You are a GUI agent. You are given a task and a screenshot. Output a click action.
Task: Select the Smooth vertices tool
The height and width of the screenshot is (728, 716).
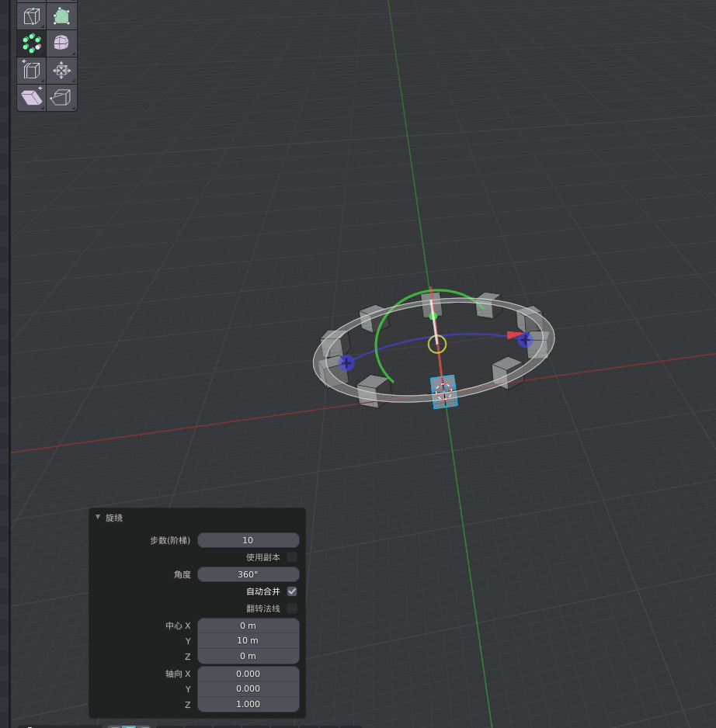pos(61,43)
